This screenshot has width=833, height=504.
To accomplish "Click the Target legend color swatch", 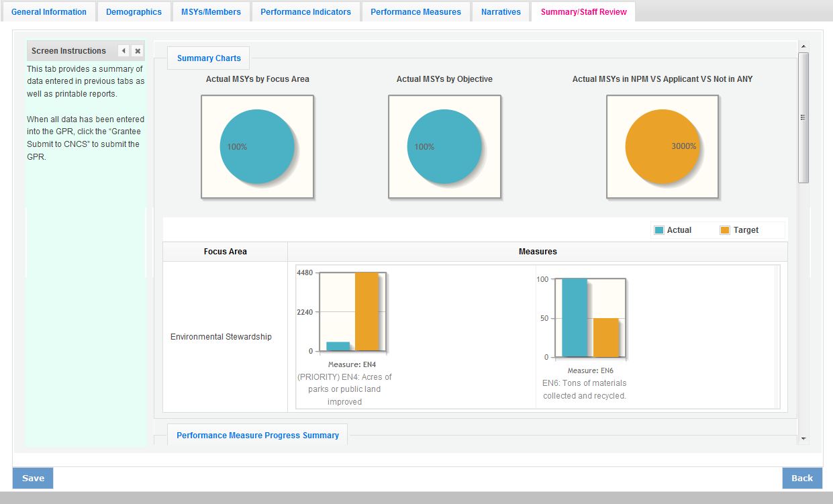I will click(x=725, y=230).
